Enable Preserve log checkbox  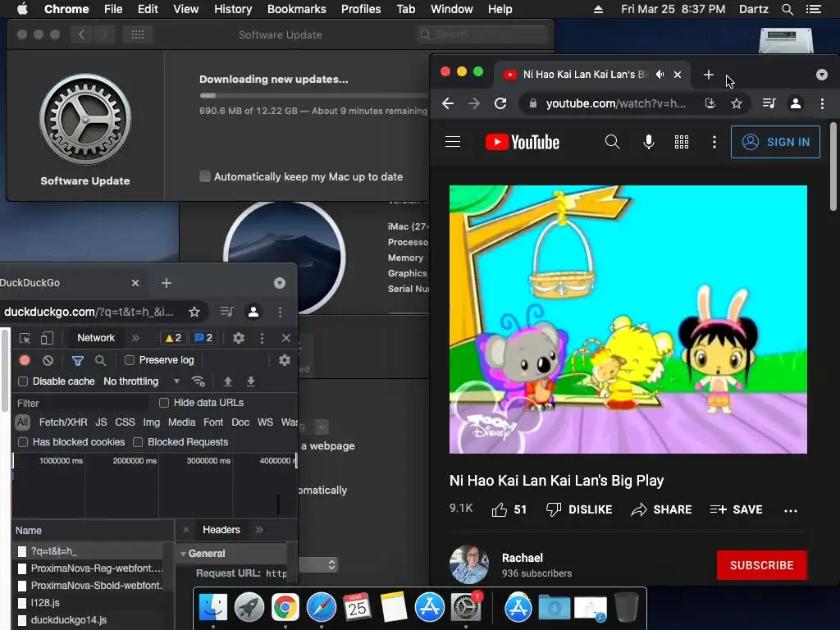pyautogui.click(x=129, y=360)
